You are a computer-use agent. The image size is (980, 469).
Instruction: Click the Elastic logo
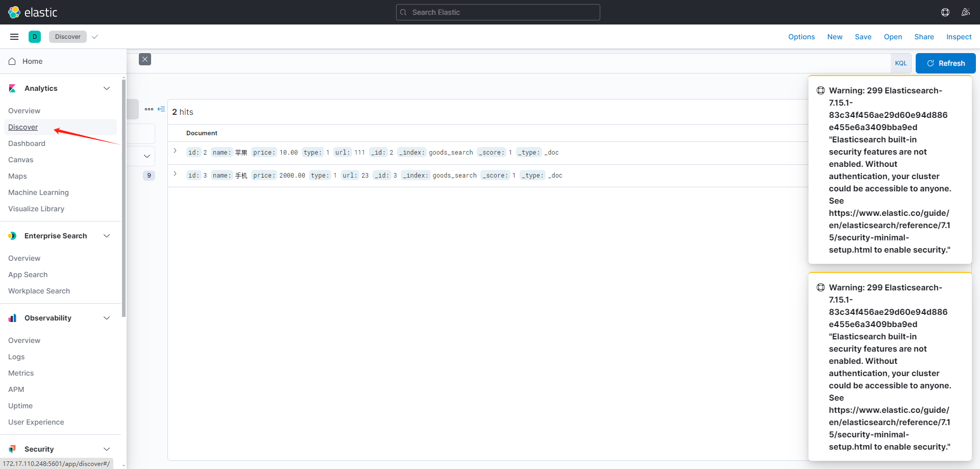33,12
